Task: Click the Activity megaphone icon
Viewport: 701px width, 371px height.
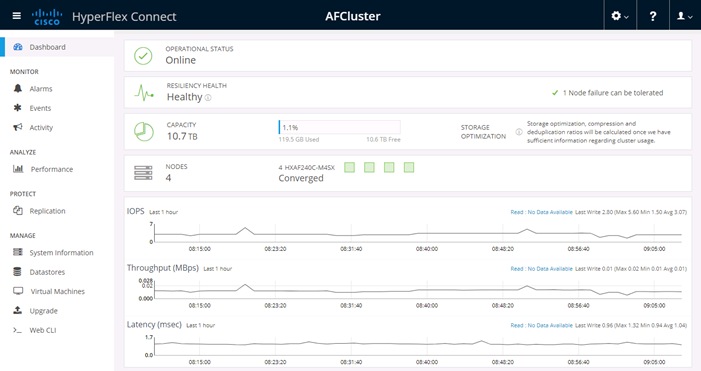Action: pos(17,127)
